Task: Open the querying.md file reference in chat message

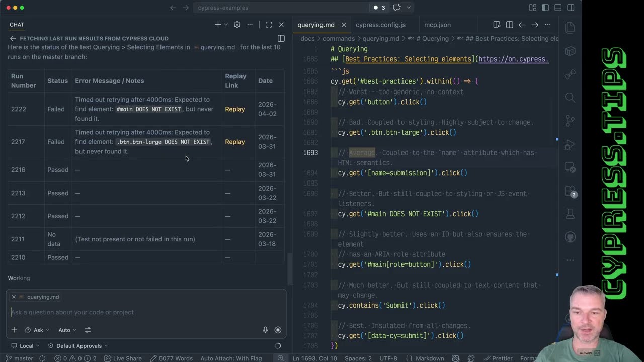Action: (x=214, y=47)
